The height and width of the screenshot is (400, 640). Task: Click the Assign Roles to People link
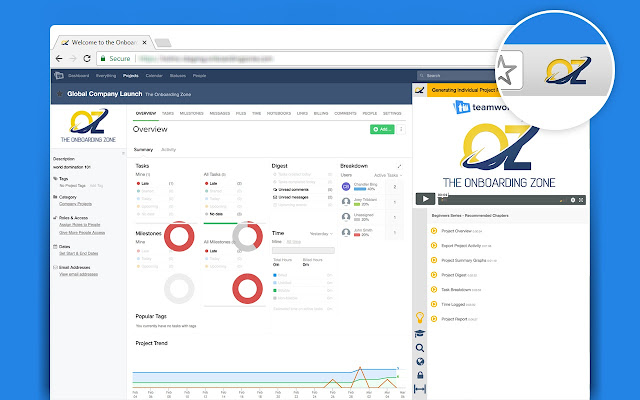(x=80, y=225)
